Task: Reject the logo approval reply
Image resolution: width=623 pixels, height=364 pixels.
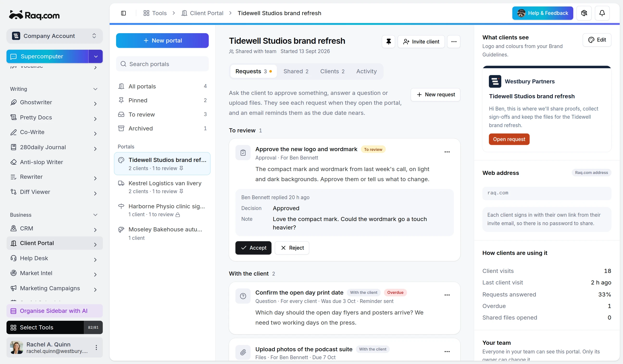Action: pos(292,248)
